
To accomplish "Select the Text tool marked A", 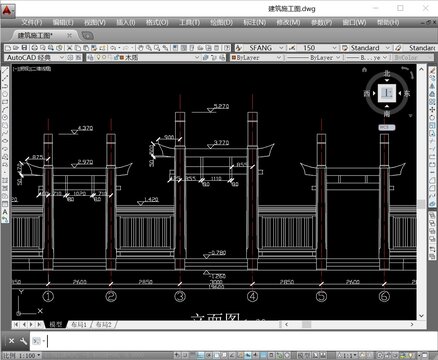I will tap(5, 212).
